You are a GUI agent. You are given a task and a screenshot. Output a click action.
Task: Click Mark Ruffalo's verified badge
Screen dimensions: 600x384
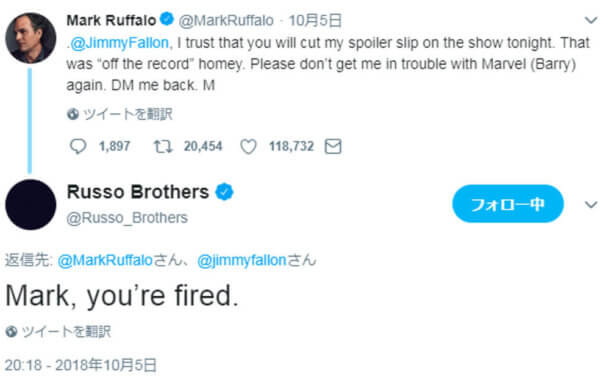coord(167,19)
